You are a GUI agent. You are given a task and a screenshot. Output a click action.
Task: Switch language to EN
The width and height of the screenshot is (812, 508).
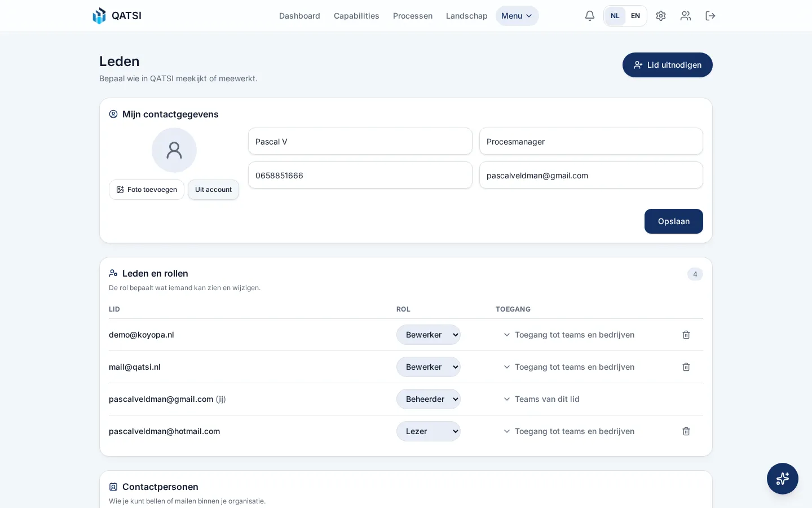[x=636, y=16]
